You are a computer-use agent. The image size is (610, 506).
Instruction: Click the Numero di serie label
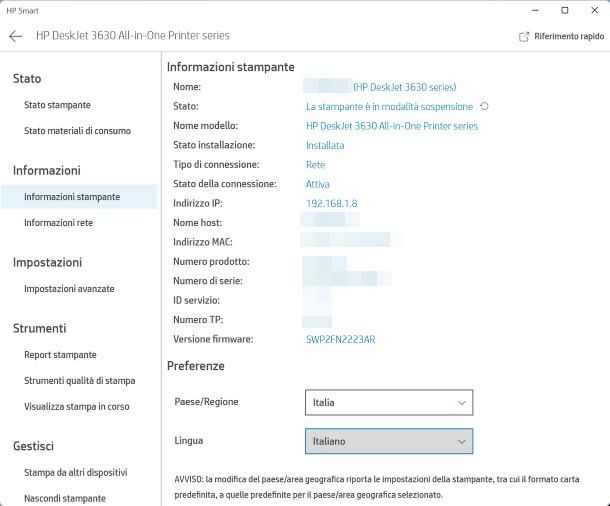click(x=208, y=281)
